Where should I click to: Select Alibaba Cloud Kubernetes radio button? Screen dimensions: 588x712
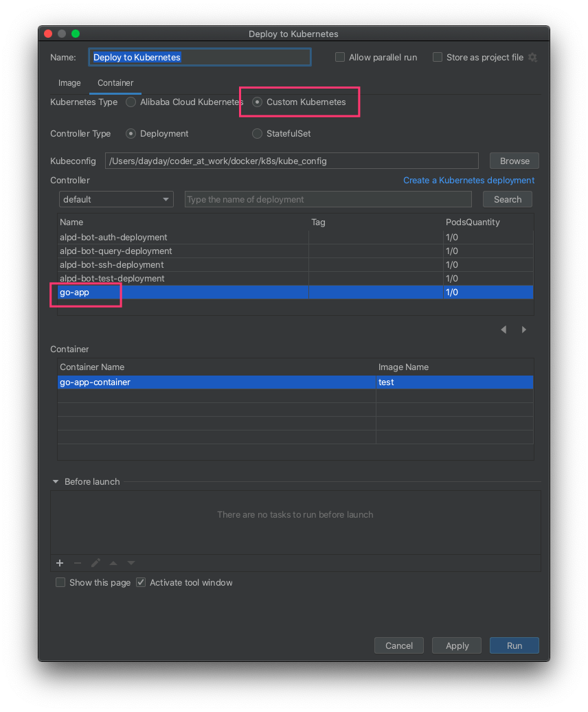coord(131,102)
